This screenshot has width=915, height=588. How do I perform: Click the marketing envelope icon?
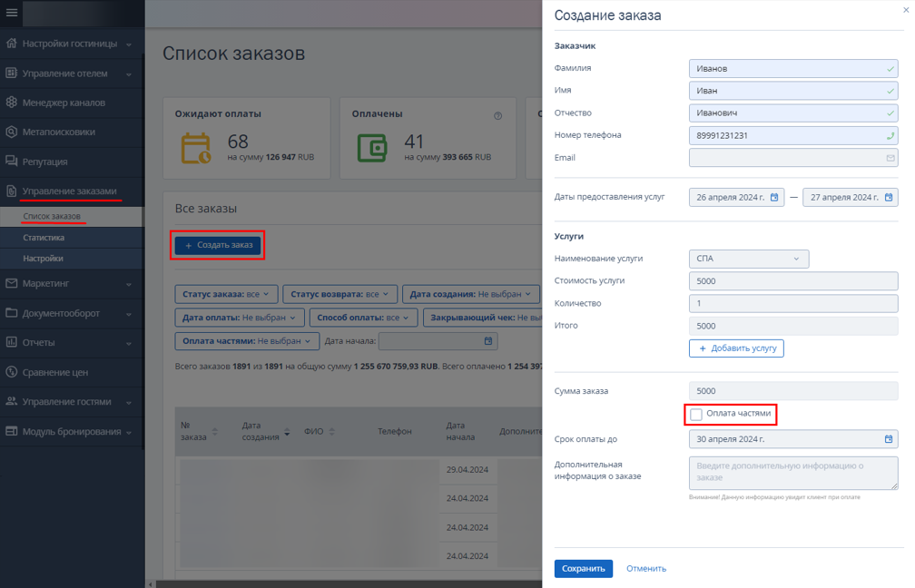click(11, 283)
